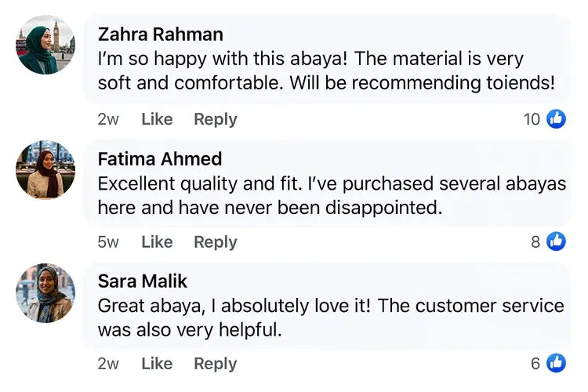Like Zahra Rahman's comment
588x392 pixels.
click(157, 119)
